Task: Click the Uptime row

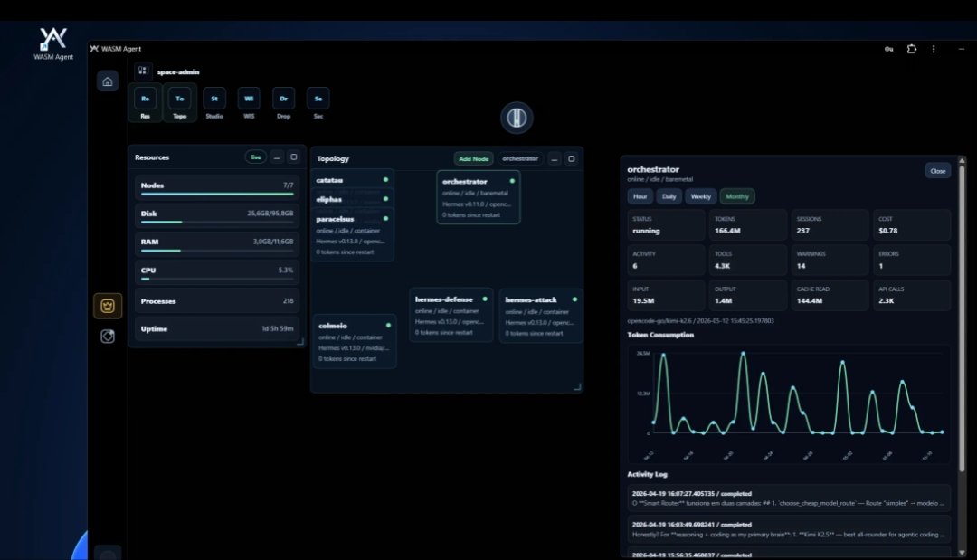Action: click(x=217, y=329)
